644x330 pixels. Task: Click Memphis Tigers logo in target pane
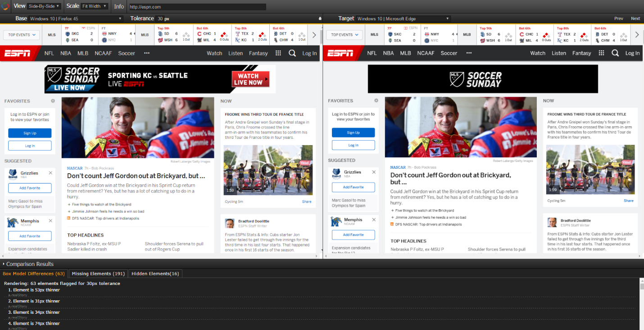click(336, 221)
